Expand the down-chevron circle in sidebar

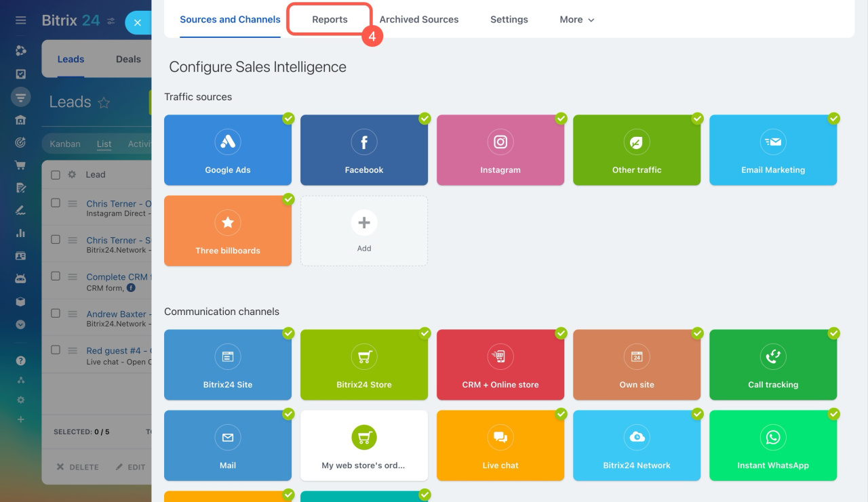click(21, 325)
